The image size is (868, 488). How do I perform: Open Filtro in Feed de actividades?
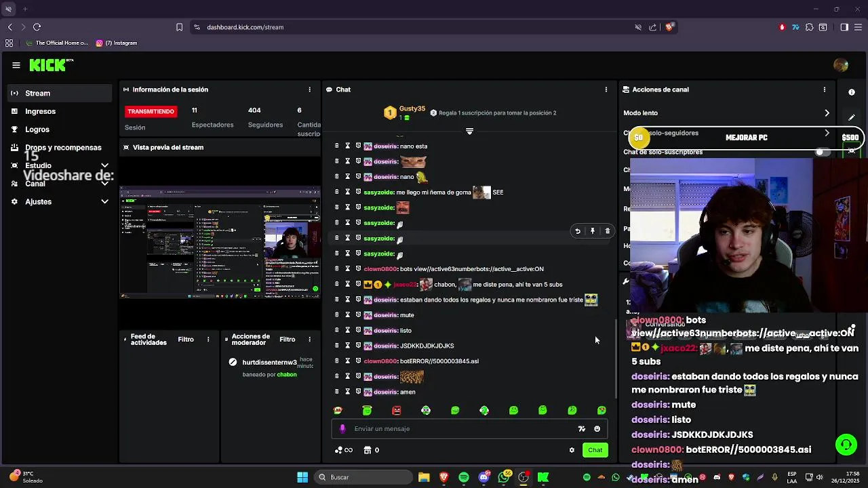pyautogui.click(x=186, y=340)
